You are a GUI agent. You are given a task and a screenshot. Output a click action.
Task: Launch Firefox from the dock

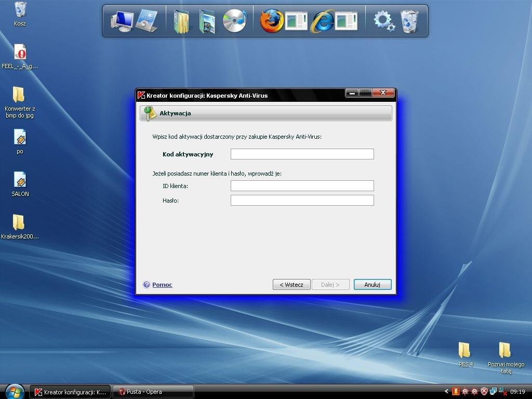272,21
